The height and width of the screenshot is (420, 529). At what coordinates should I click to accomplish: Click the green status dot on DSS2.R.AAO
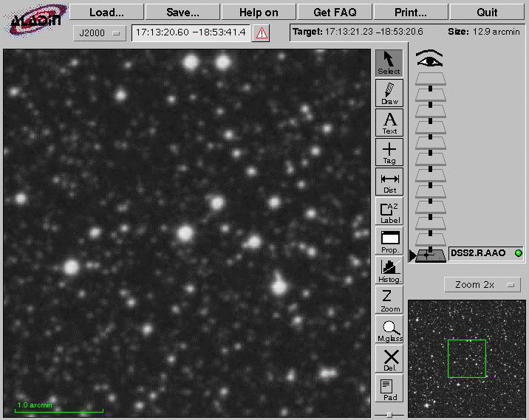[519, 253]
